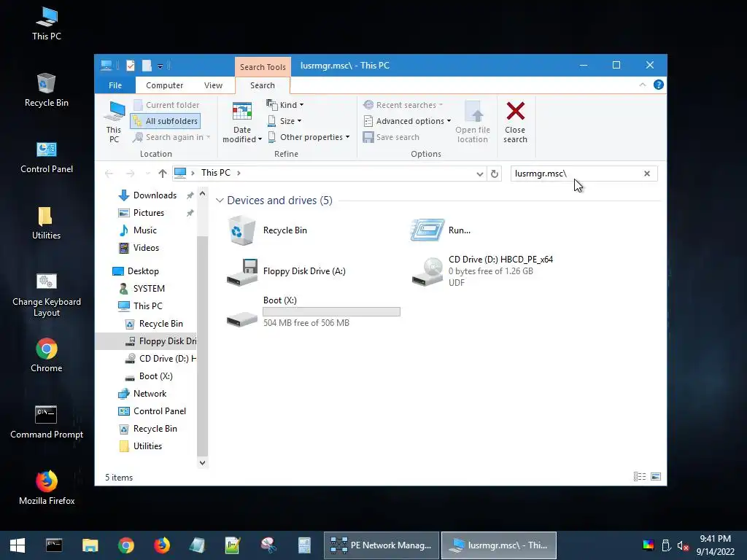Click the Properties quick access toolbar icon
Image resolution: width=747 pixels, height=560 pixels.
(x=131, y=66)
